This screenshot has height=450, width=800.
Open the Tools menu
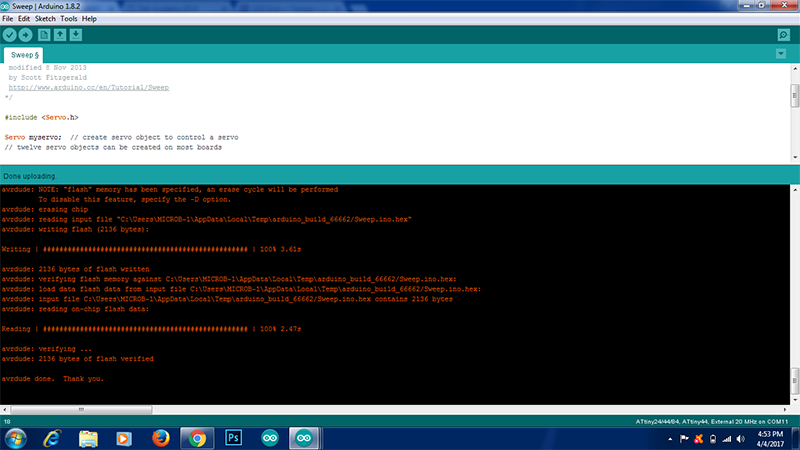point(68,19)
